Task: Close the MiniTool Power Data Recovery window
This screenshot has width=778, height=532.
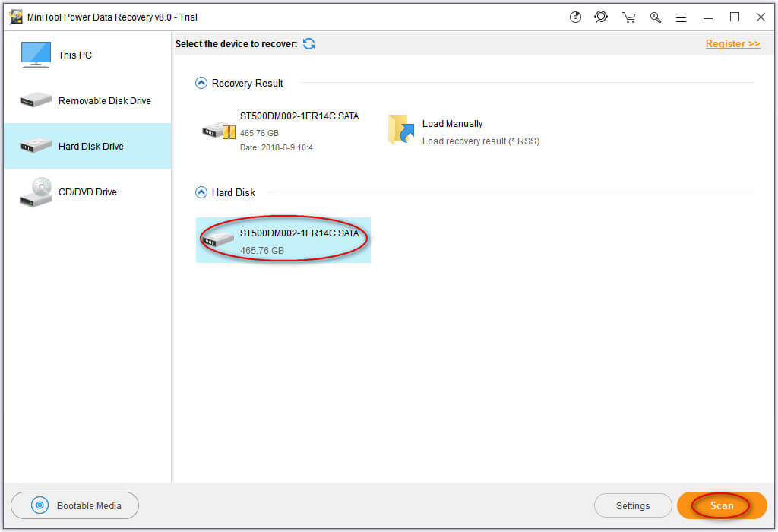Action: [761, 17]
